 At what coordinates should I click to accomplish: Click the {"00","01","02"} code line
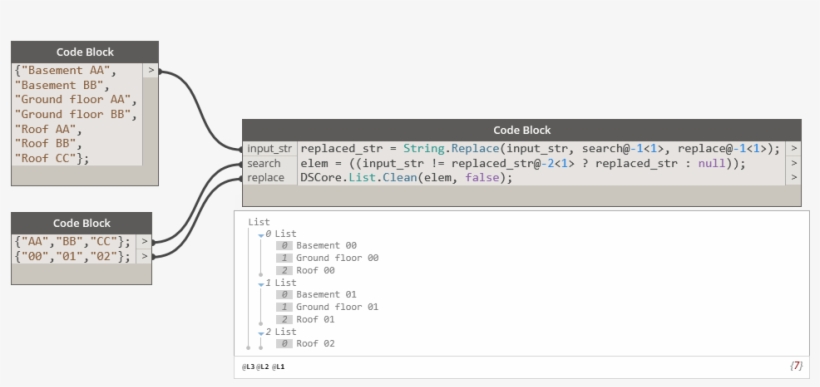tap(72, 256)
